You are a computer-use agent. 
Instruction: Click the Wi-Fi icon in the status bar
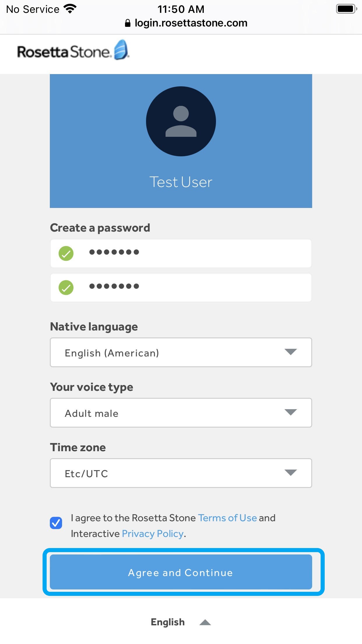(x=70, y=8)
